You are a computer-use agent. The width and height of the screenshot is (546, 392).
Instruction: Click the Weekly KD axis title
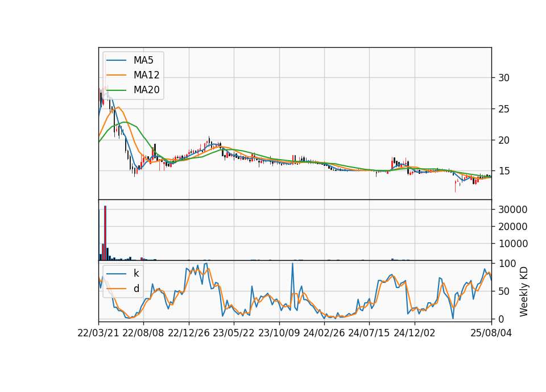[x=524, y=291]
